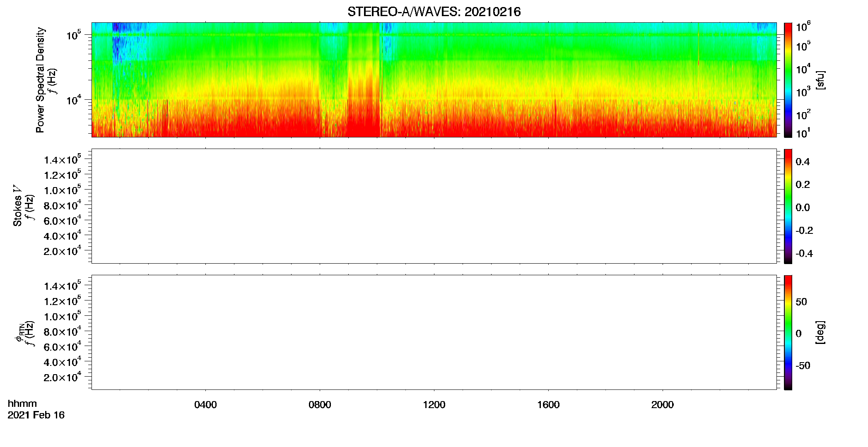Click the Stokes V axis label

tap(18, 206)
